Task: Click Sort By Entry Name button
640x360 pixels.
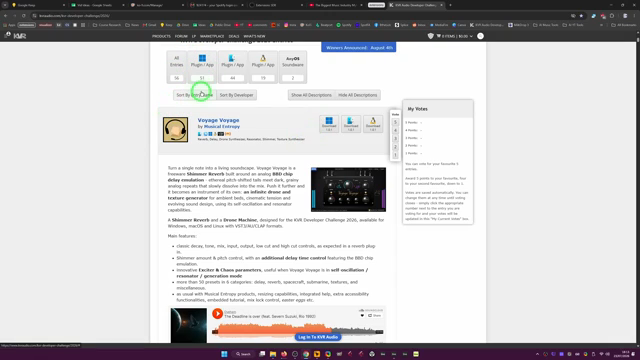Action: (194, 95)
